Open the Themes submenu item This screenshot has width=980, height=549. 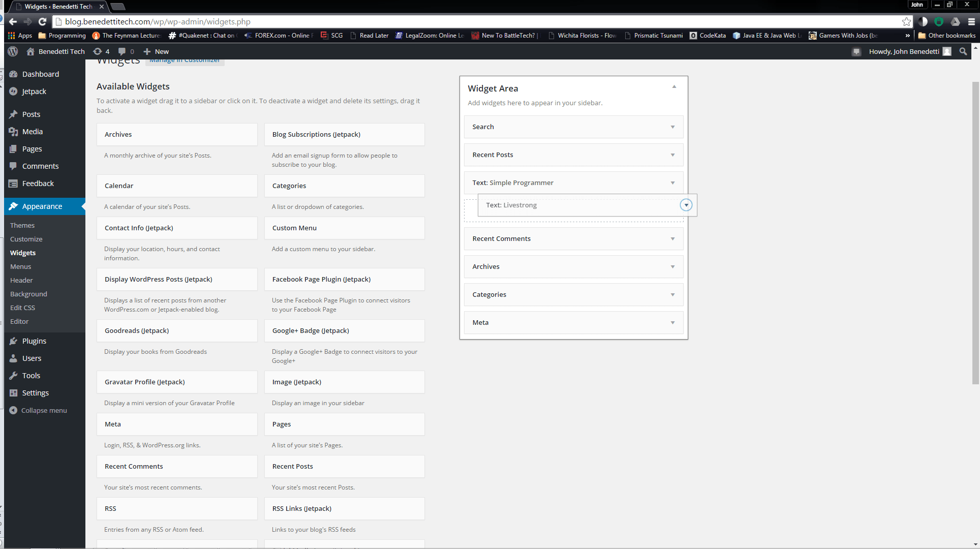[x=22, y=225]
